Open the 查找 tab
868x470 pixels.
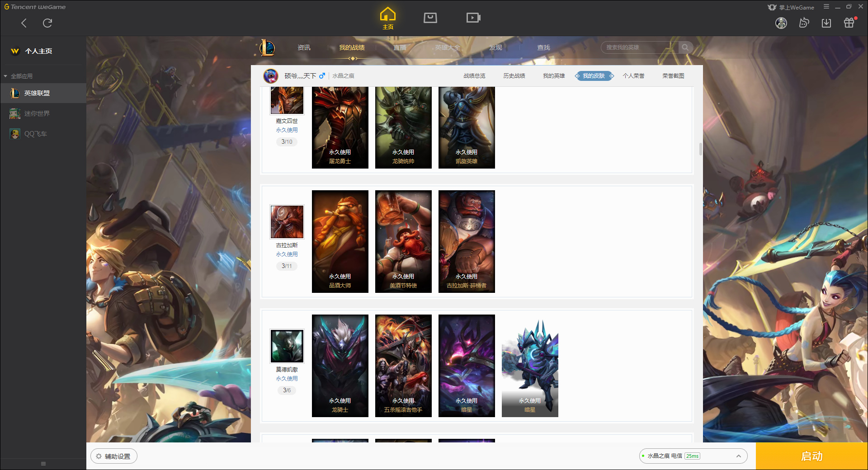tap(543, 47)
